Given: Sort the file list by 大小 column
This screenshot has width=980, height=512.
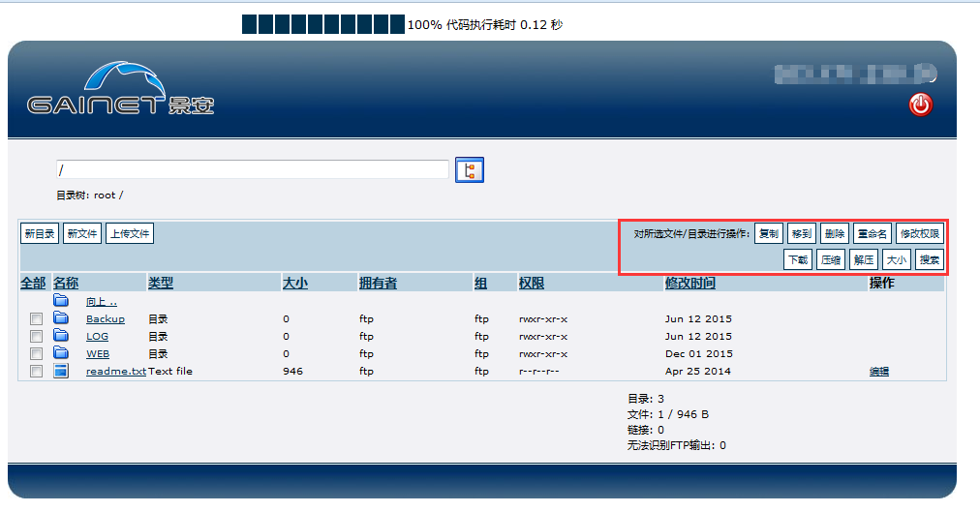Looking at the screenshot, I should point(294,283).
